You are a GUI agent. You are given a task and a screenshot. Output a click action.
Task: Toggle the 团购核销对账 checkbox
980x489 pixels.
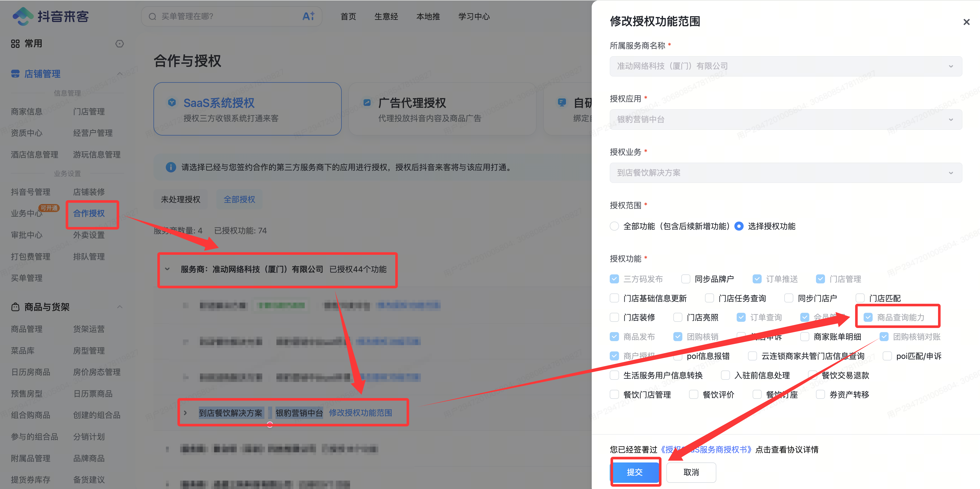(884, 337)
